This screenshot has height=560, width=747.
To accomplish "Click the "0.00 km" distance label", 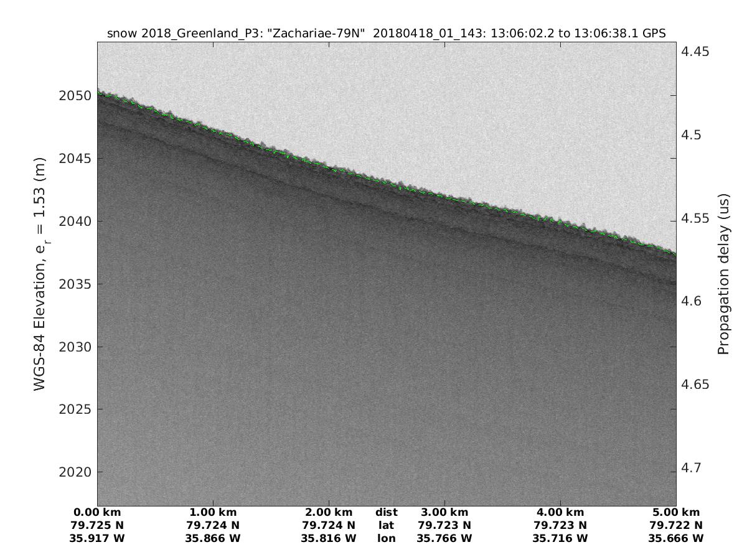I will tap(97, 513).
